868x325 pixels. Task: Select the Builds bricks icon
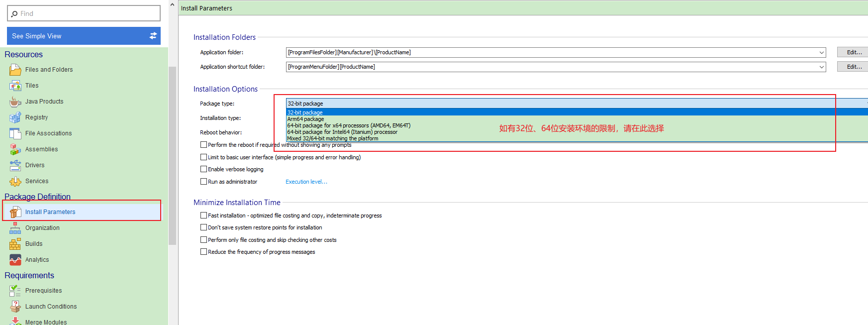point(15,244)
